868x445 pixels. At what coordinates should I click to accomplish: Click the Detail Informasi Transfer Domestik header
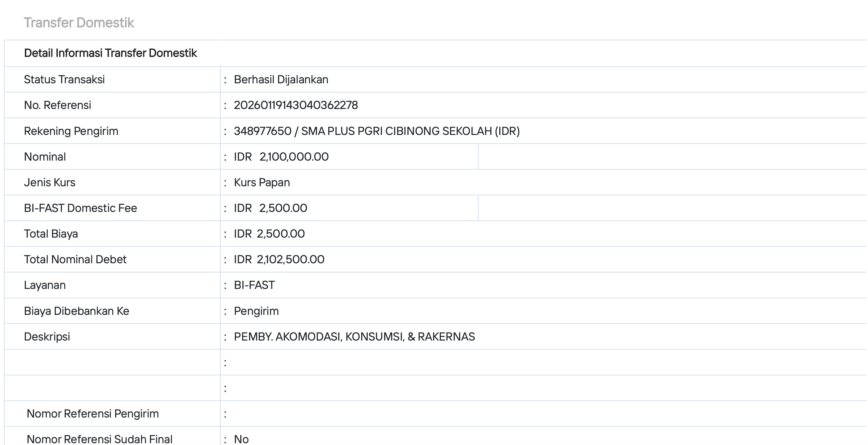[110, 53]
